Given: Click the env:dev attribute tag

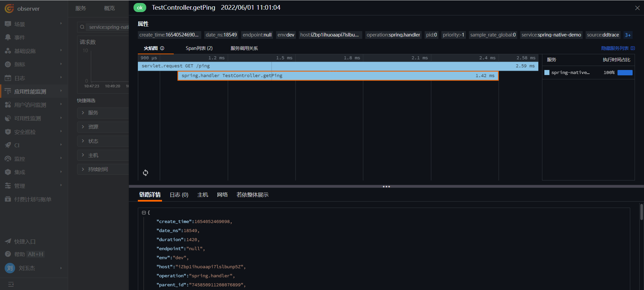Looking at the screenshot, I should point(286,35).
